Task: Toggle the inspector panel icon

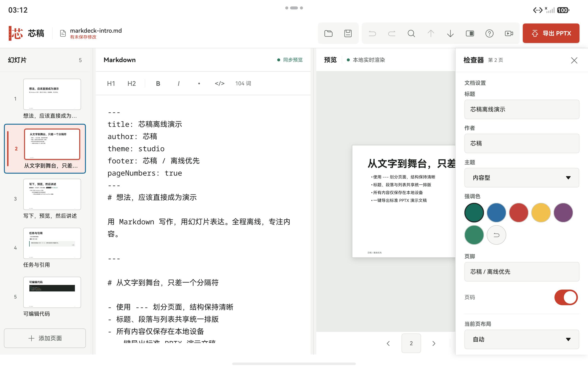Action: click(470, 33)
